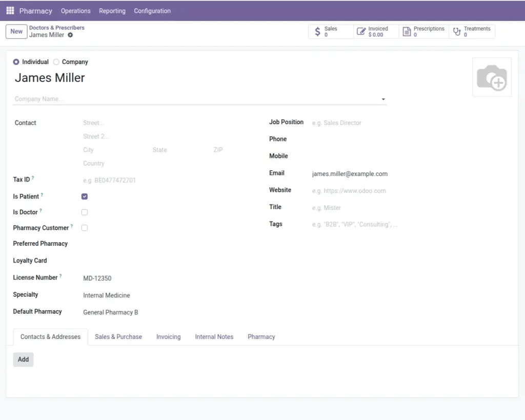Screen dimensions: 525x420
Task: Click the Tax ID help question mark
Action: (x=33, y=177)
